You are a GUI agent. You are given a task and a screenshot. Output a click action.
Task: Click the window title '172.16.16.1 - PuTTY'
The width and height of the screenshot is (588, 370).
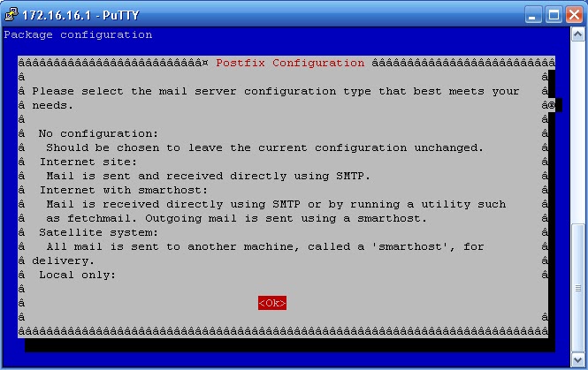80,15
